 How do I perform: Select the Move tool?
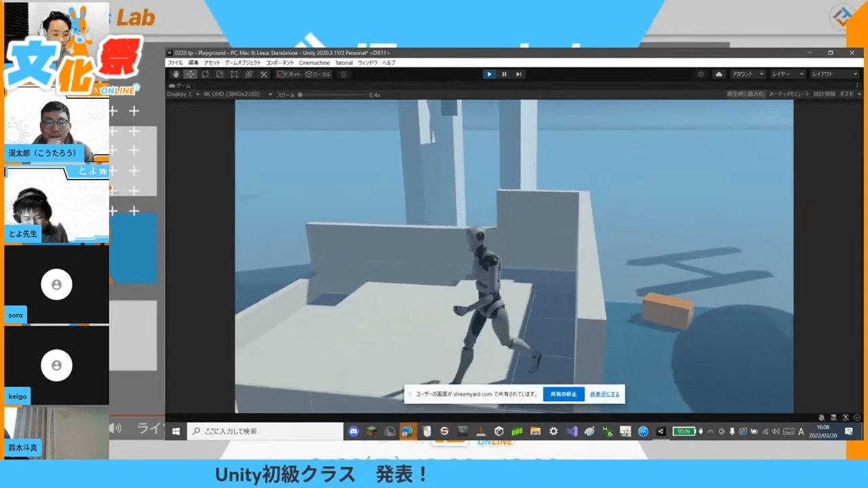pyautogui.click(x=191, y=74)
